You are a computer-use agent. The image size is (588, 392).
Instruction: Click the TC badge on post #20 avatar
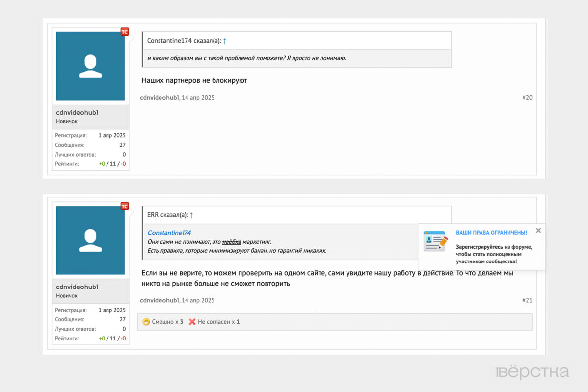[x=125, y=32]
